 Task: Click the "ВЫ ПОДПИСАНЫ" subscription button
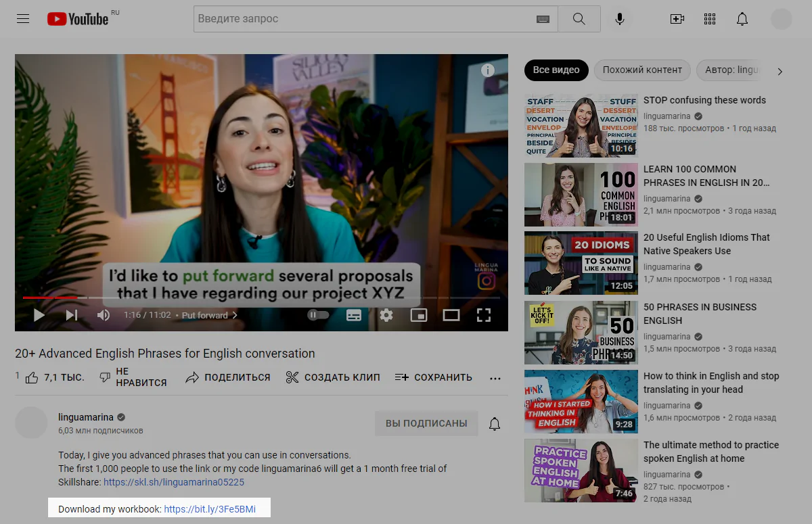(x=426, y=423)
